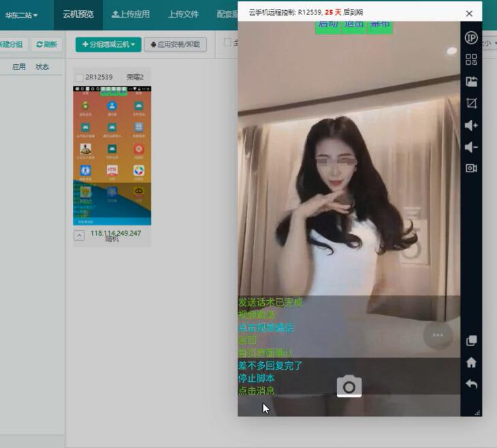
Task: Tap the green 退出 script button
Action: coord(354,27)
